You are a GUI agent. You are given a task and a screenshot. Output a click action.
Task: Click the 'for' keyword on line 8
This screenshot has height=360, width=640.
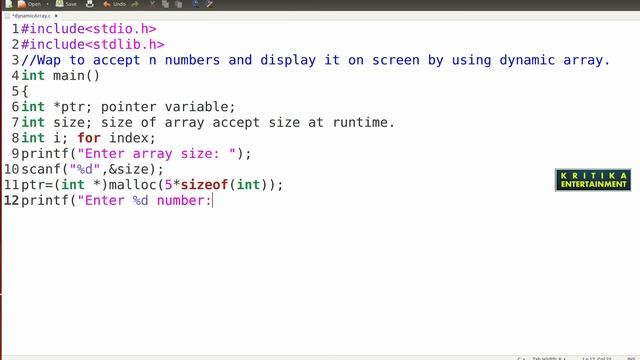coord(89,138)
